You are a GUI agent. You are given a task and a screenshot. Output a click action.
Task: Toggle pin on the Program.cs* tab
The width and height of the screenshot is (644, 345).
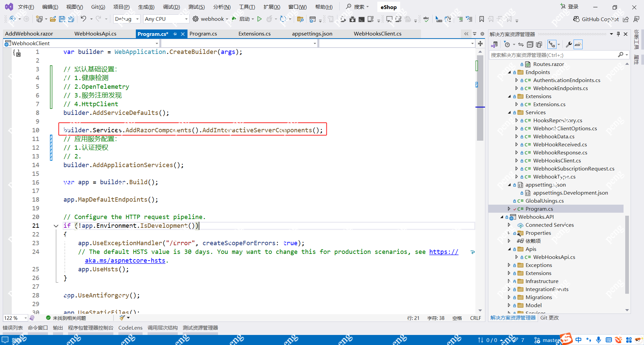[x=175, y=34]
